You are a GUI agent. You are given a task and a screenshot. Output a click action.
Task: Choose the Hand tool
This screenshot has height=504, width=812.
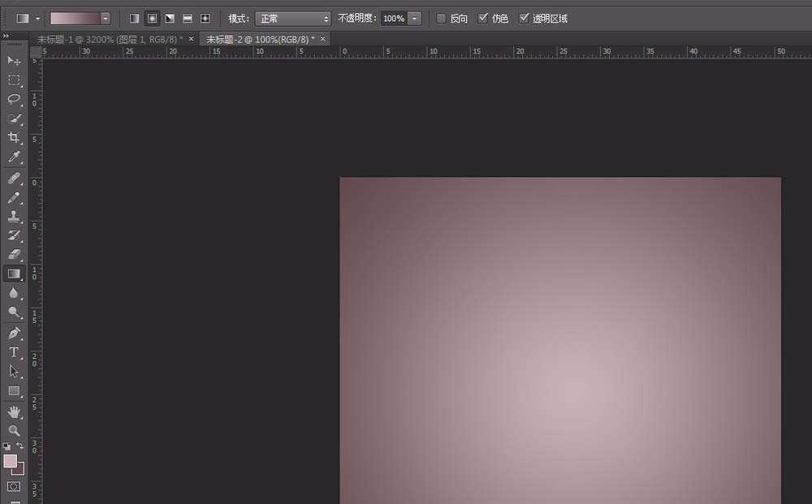click(x=14, y=411)
